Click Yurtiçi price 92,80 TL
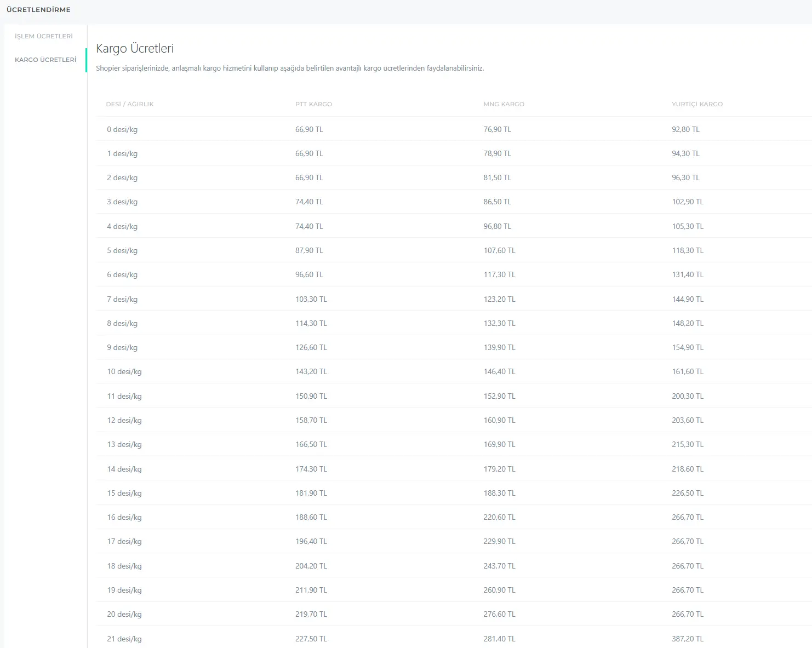 (686, 130)
